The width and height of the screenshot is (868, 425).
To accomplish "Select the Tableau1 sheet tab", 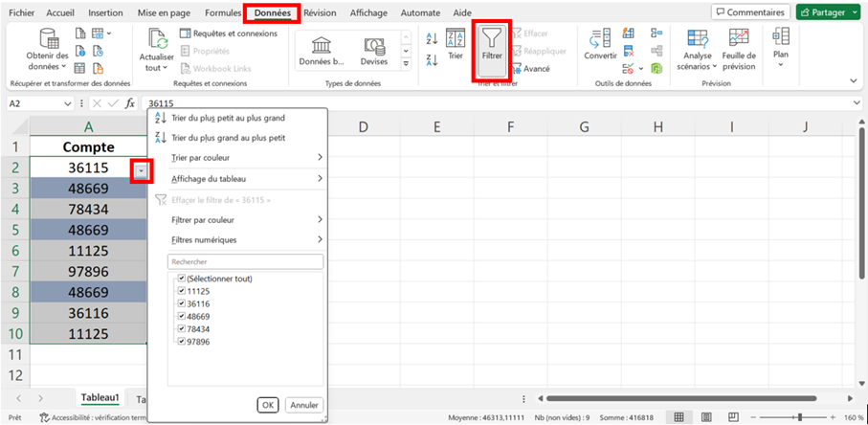I will [x=100, y=398].
